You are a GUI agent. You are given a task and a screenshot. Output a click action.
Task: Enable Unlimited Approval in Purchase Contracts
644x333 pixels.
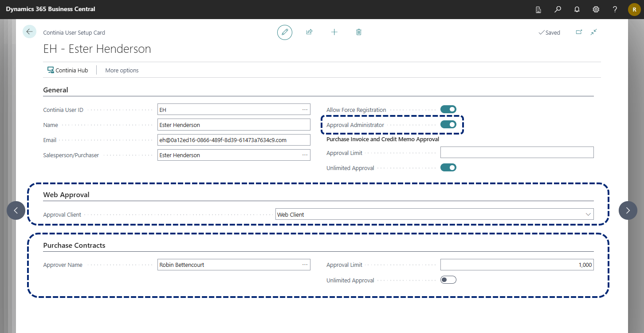tap(448, 280)
